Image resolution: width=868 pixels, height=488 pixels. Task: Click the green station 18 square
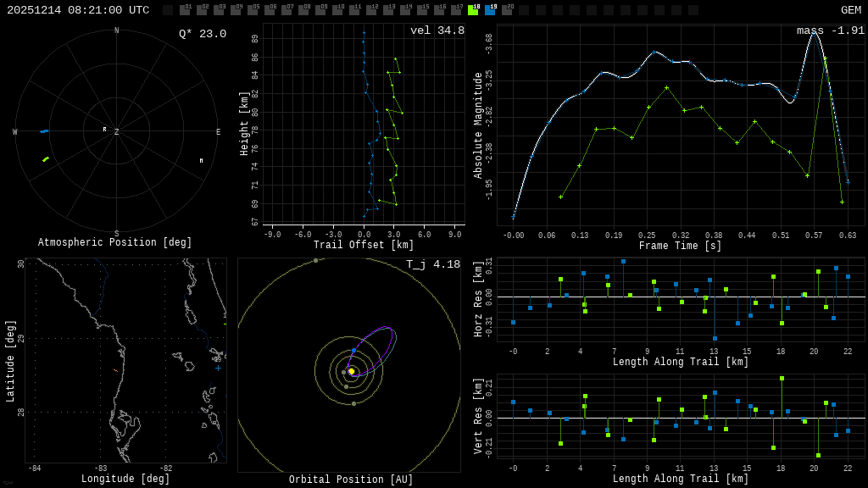tap(473, 10)
